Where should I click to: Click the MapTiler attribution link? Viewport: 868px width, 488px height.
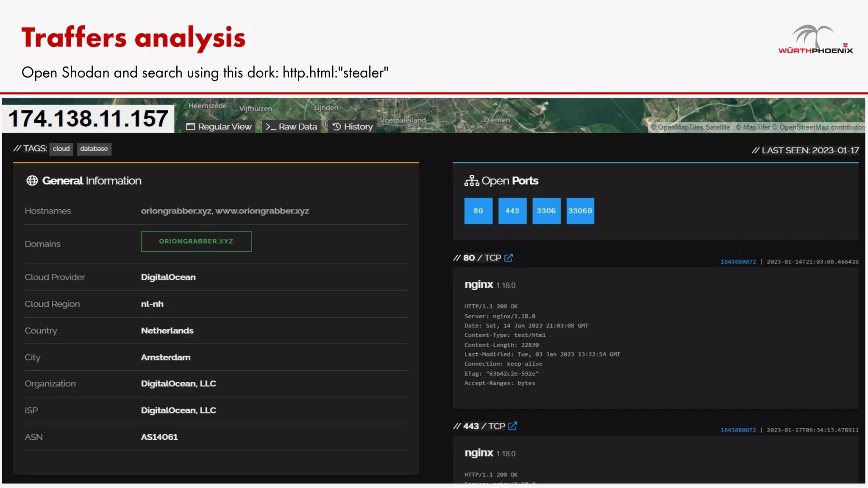[753, 128]
